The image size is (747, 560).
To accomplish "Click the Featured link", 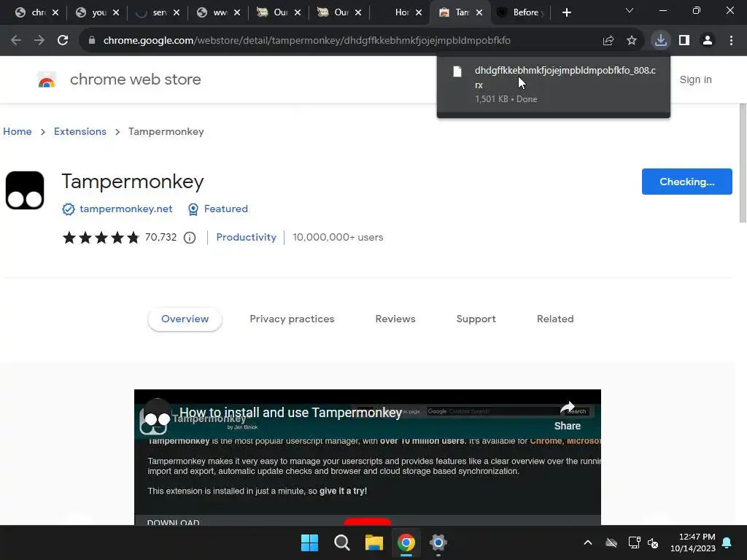I will pyautogui.click(x=226, y=209).
